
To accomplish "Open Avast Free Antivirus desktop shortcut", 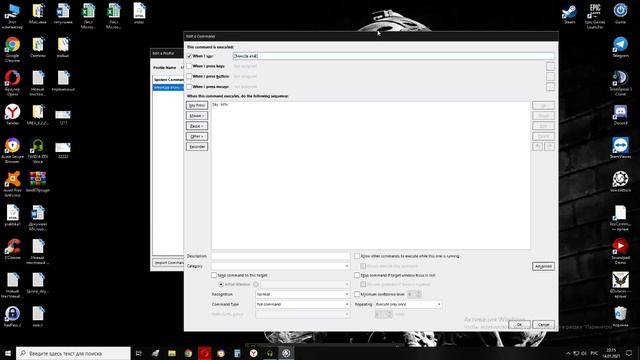I will [x=12, y=184].
